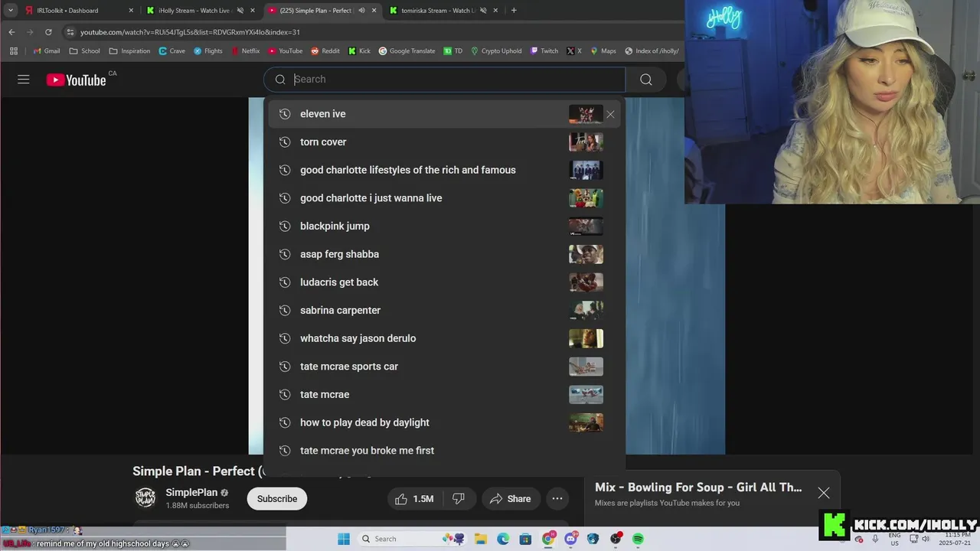980x551 pixels.
Task: Click the Subscribe button
Action: coord(277,499)
